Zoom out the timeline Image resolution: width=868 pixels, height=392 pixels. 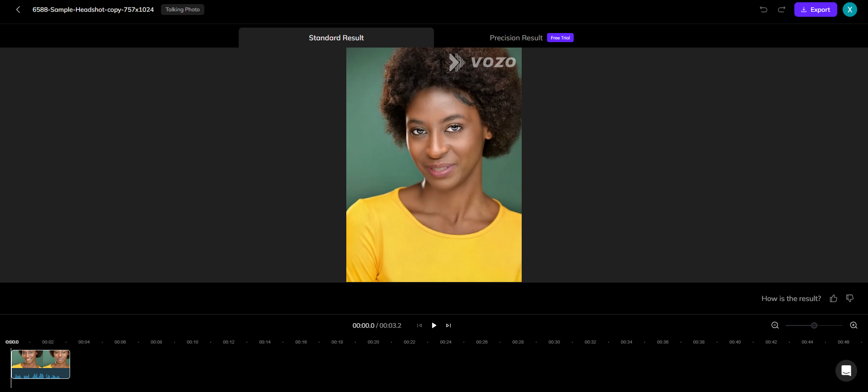pos(775,325)
